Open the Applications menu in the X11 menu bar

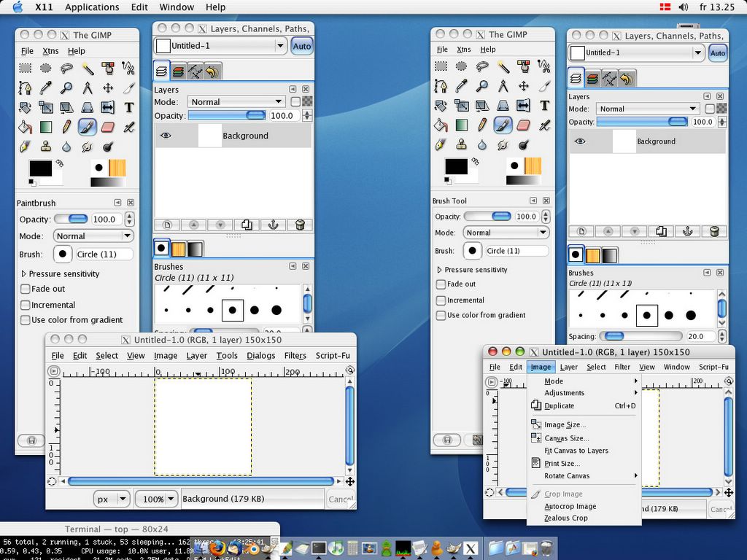(x=92, y=7)
